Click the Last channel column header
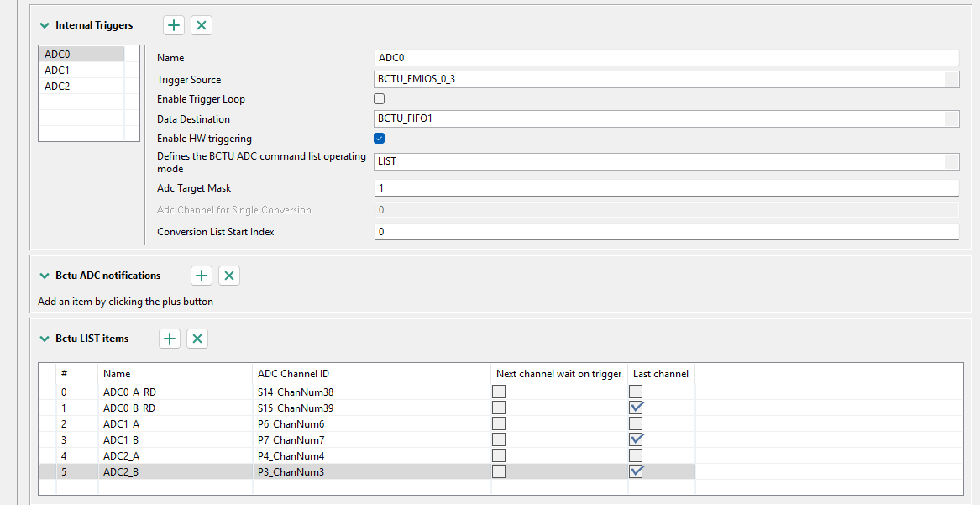 coord(661,374)
